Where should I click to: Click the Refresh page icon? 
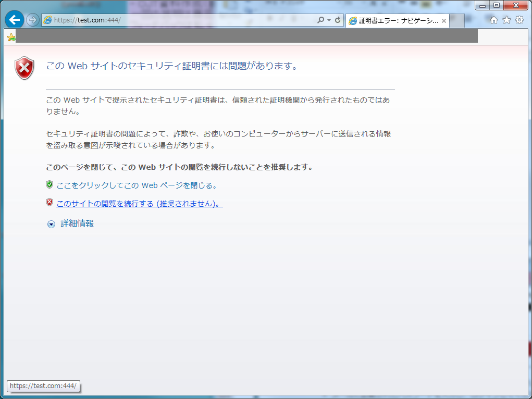click(x=338, y=20)
